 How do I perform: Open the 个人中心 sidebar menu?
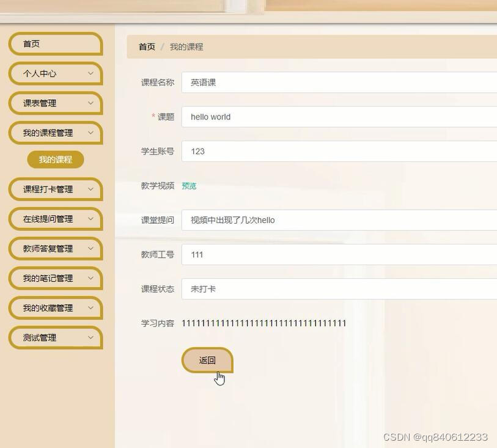[56, 73]
